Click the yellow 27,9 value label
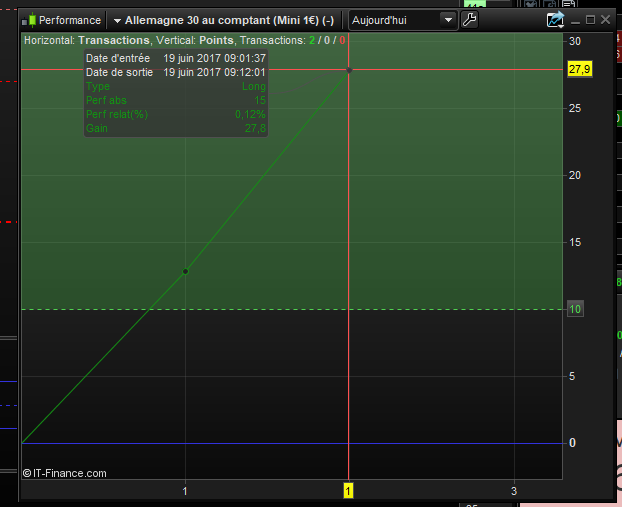 click(x=580, y=69)
